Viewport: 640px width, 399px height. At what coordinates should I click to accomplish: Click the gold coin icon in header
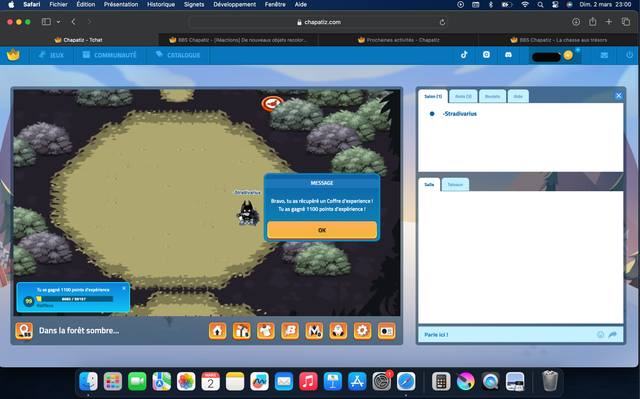[568, 55]
